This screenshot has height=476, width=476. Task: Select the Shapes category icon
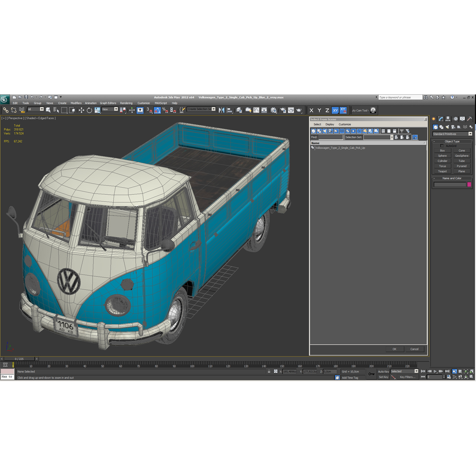441,127
